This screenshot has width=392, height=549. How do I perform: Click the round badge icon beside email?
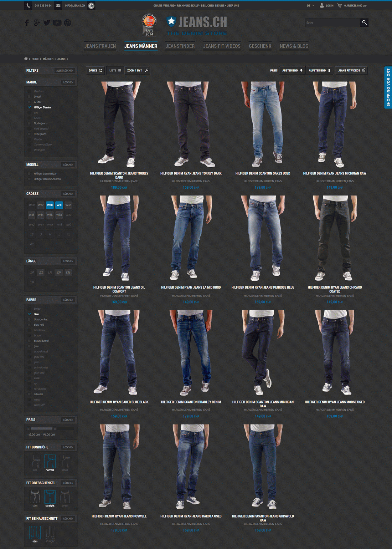click(x=91, y=6)
